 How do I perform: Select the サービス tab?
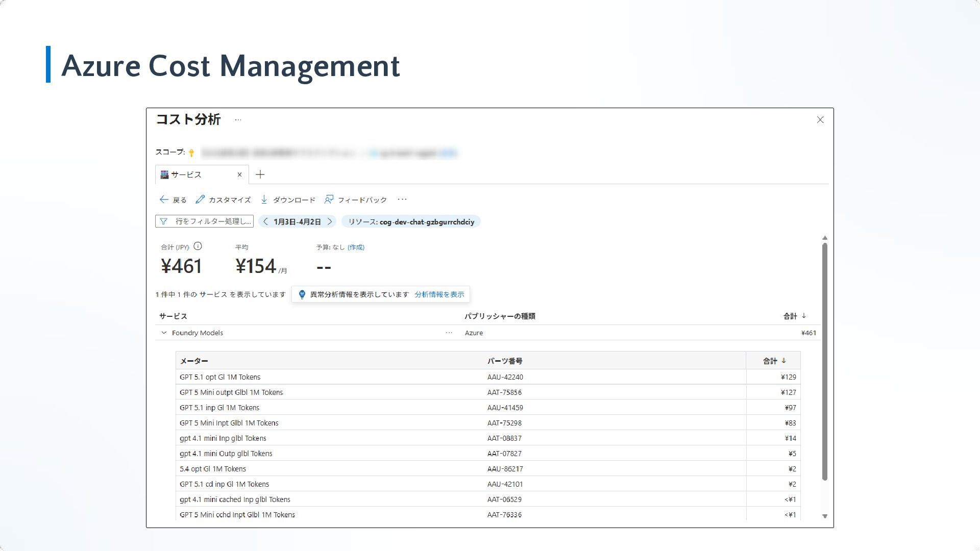click(x=186, y=174)
